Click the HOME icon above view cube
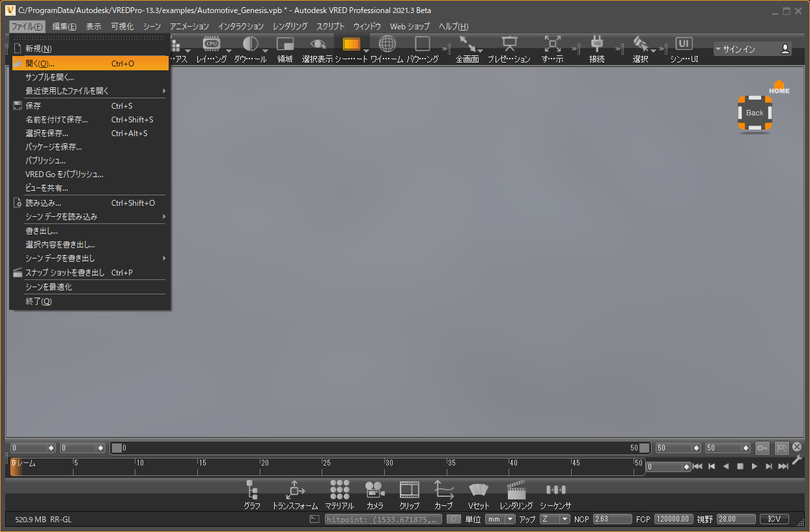This screenshot has width=810, height=532. pyautogui.click(x=779, y=87)
